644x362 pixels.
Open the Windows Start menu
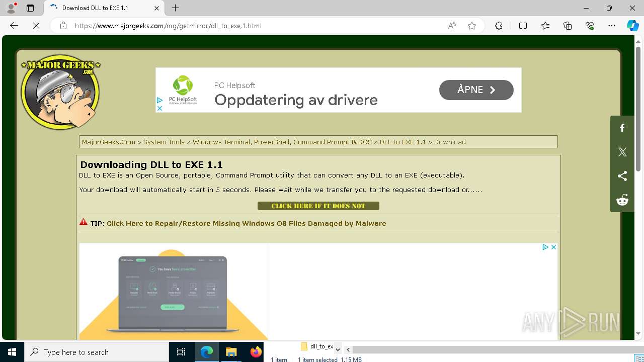point(12,352)
